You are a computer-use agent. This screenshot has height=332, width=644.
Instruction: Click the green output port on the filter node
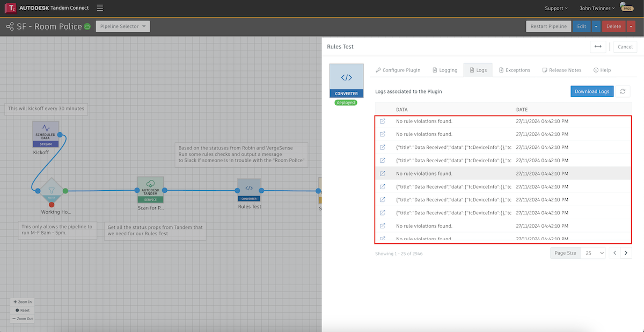65,190
